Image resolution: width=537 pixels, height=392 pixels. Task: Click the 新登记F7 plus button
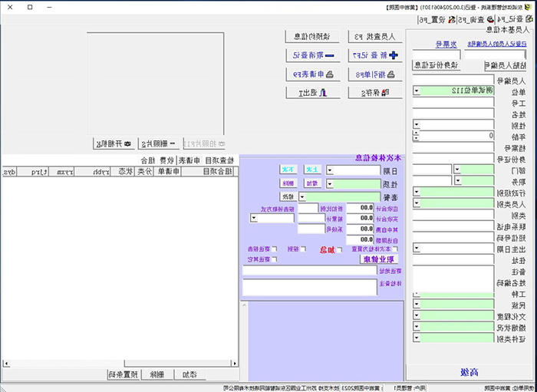[x=375, y=55]
